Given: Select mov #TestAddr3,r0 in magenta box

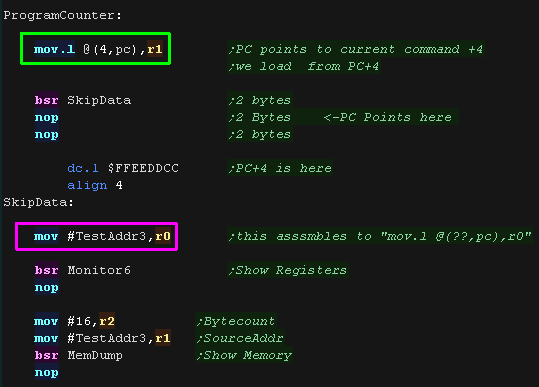Looking at the screenshot, I should click(102, 236).
